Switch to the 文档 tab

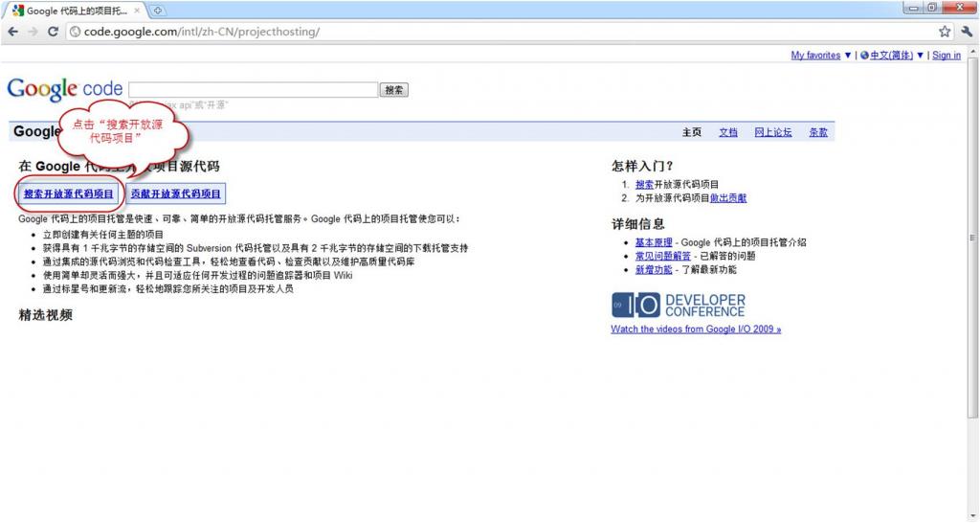click(x=728, y=132)
